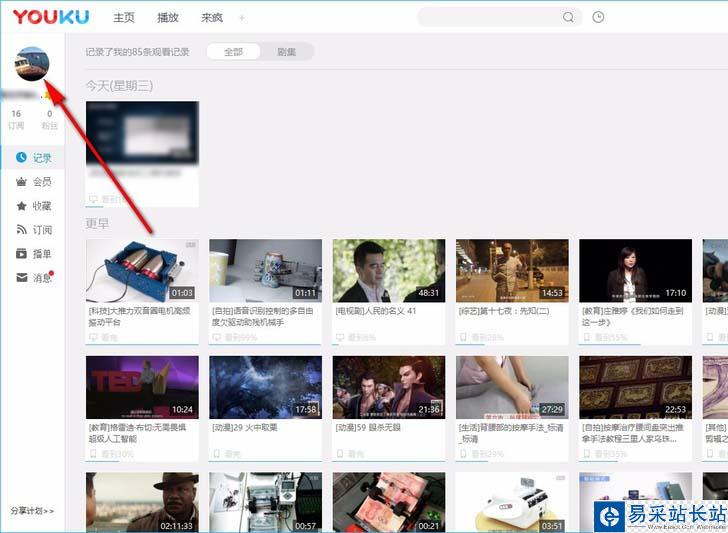Open title 语音识别控制的多自由度欠驱动助残机械手
Screen dimensions: 728x533
(262, 316)
